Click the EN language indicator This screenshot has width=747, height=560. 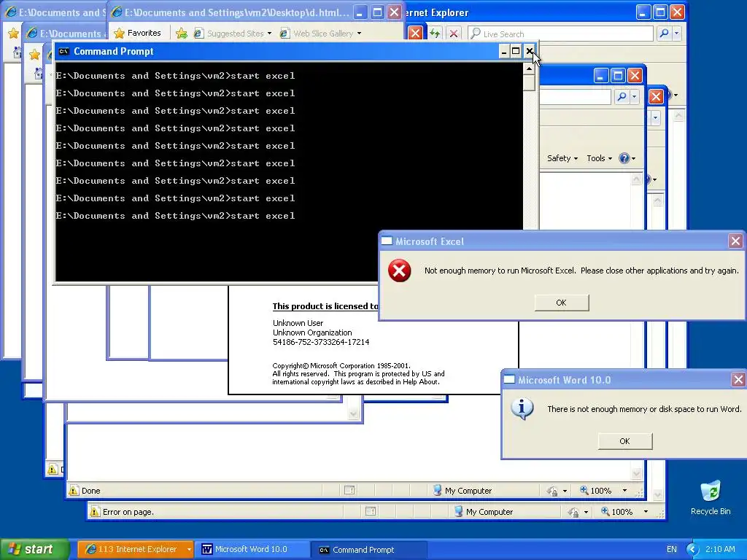671,549
